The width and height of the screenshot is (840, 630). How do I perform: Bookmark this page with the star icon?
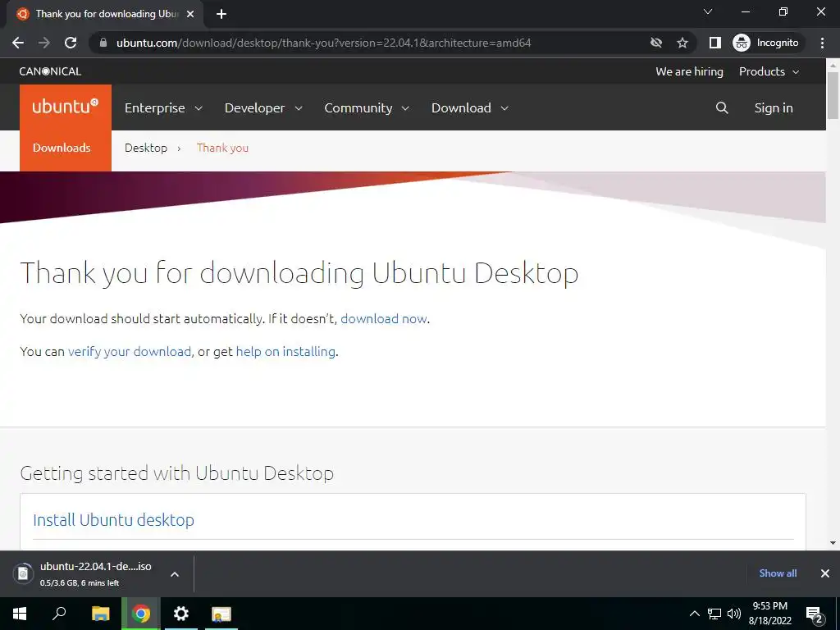click(x=682, y=43)
